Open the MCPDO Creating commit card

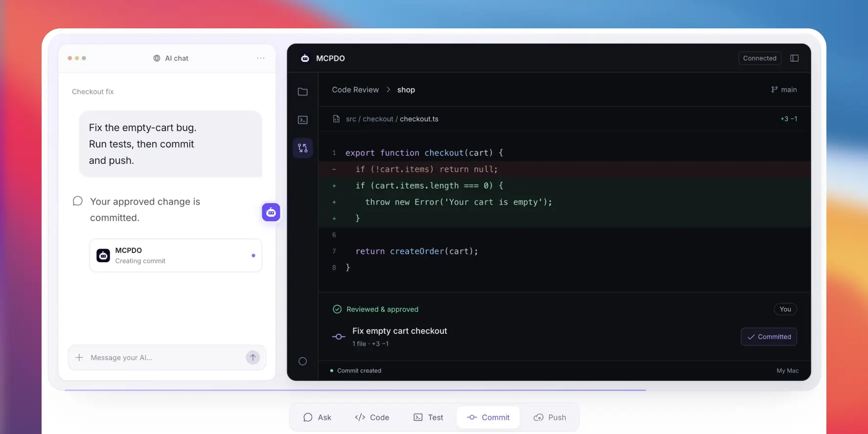[x=176, y=255]
